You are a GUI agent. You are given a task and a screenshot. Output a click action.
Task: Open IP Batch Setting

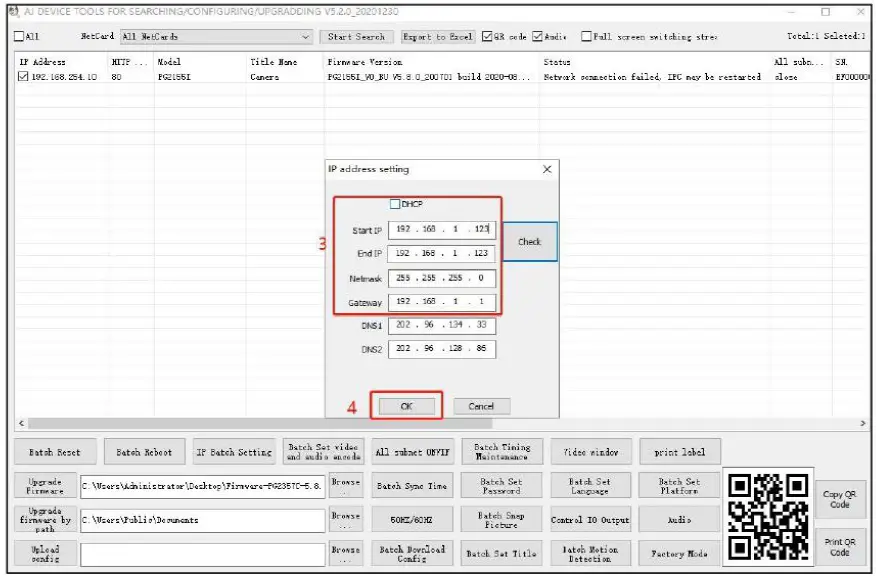(x=234, y=452)
